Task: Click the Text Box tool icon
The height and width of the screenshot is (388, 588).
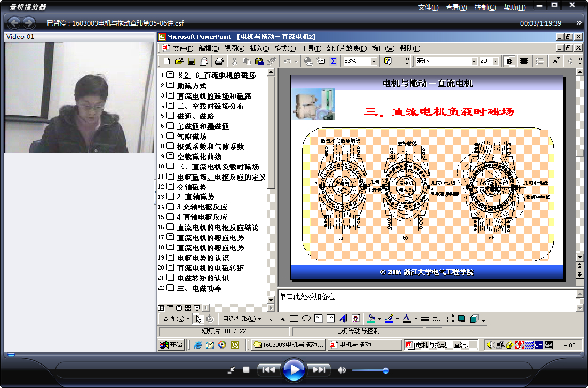Action: (x=319, y=319)
